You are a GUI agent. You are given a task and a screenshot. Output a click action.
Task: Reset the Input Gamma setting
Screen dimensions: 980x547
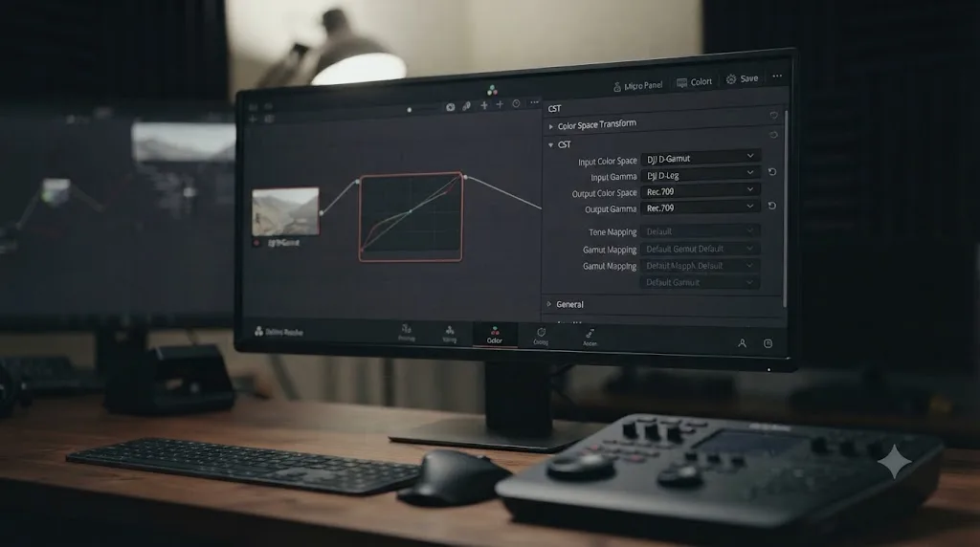(x=772, y=172)
